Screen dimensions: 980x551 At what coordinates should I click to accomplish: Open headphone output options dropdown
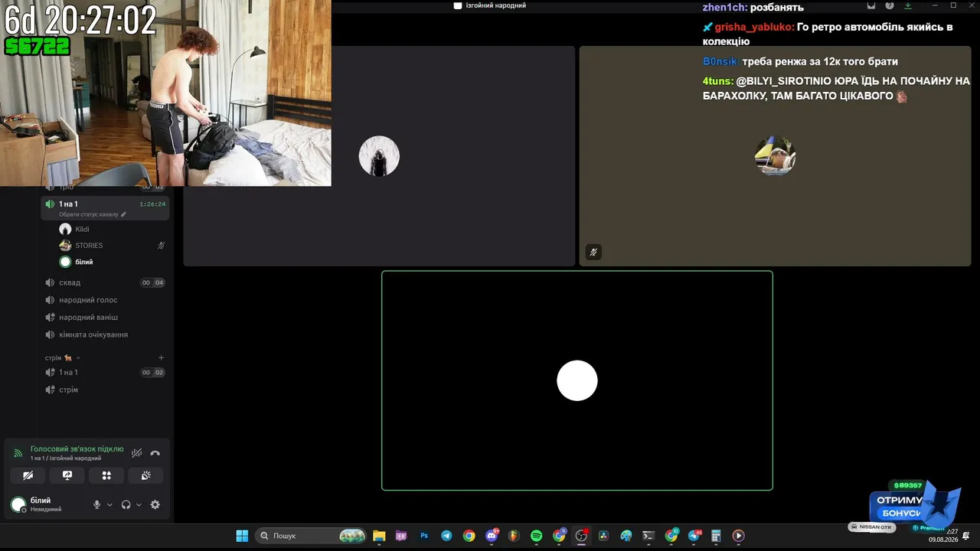pos(139,505)
